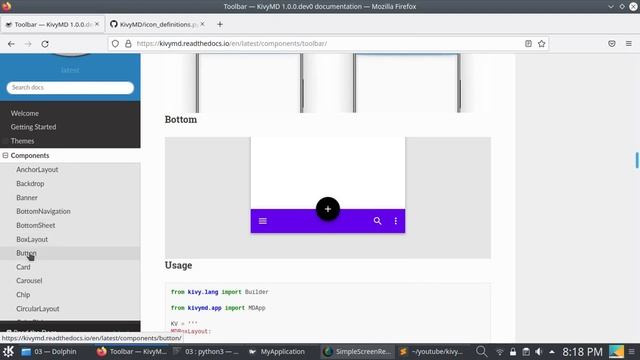Open the KDE application launcher

tap(8, 351)
